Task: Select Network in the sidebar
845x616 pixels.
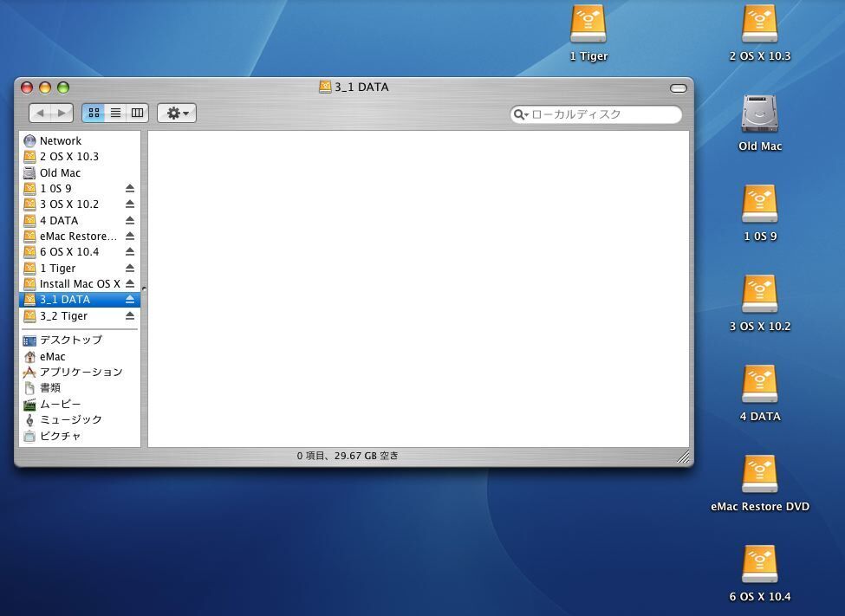Action: click(x=60, y=140)
